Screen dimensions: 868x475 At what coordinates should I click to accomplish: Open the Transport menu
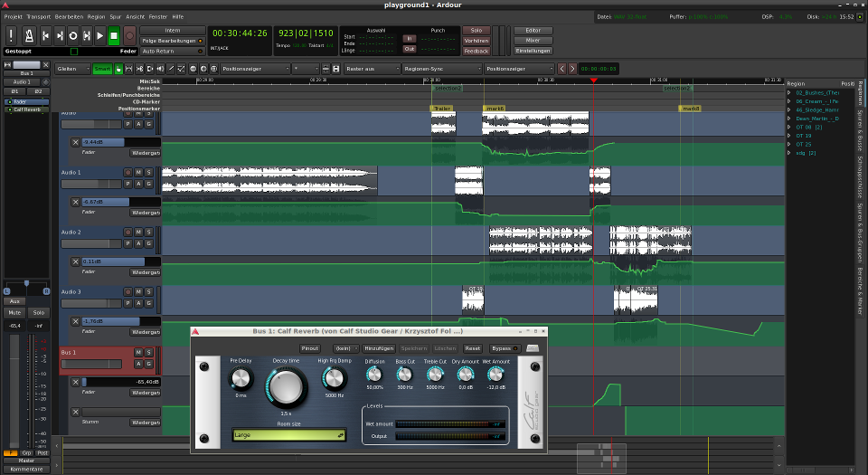coord(38,16)
